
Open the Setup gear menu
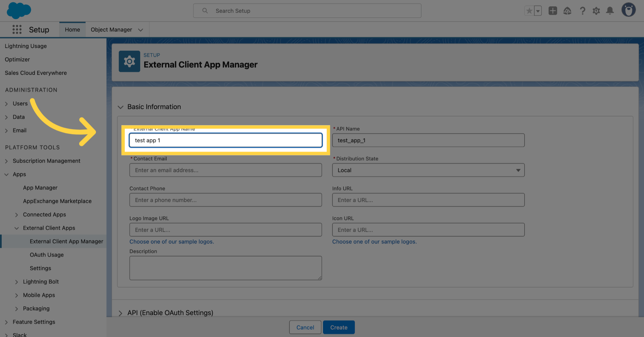click(x=596, y=10)
